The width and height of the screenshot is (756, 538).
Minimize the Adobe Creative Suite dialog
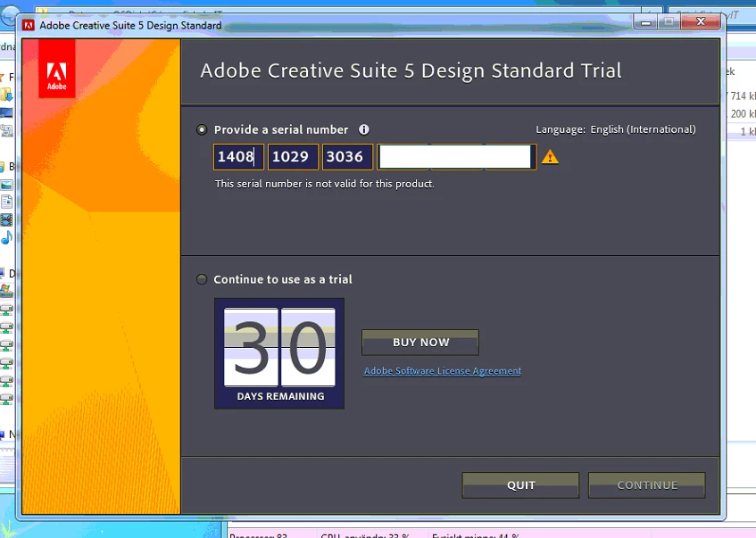coord(646,21)
